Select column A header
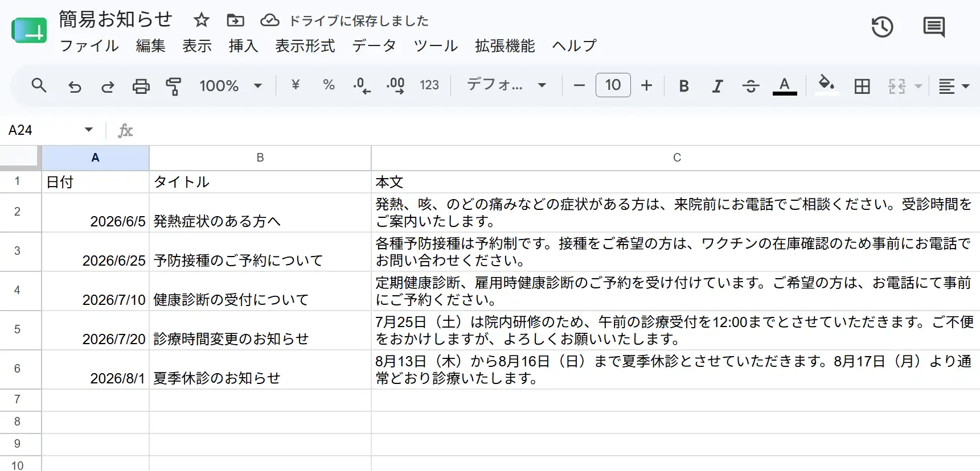This screenshot has width=980, height=471. [96, 158]
